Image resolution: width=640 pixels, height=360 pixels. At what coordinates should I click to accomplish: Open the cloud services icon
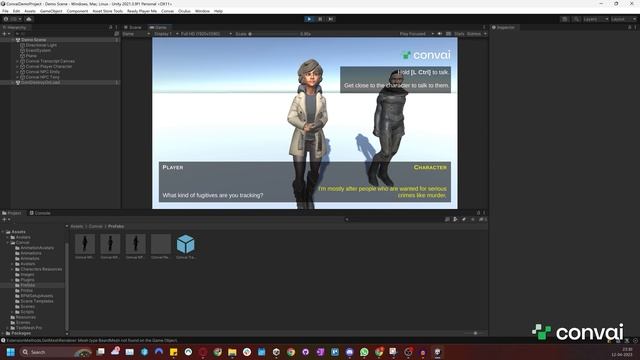(x=29, y=19)
